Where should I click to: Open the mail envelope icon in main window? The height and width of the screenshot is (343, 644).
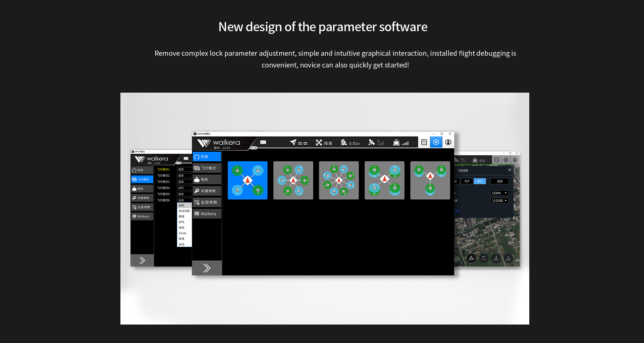[x=263, y=142]
